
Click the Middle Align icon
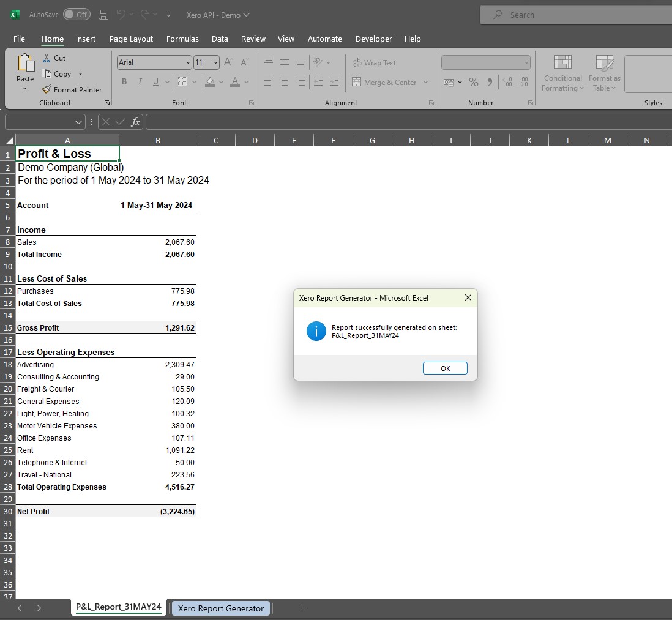pyautogui.click(x=285, y=62)
